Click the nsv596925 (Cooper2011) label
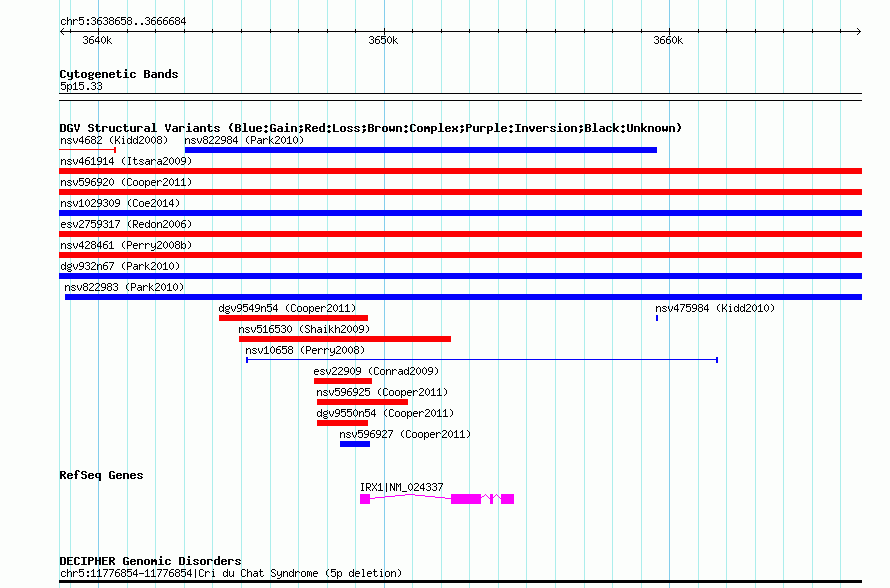 coord(382,392)
